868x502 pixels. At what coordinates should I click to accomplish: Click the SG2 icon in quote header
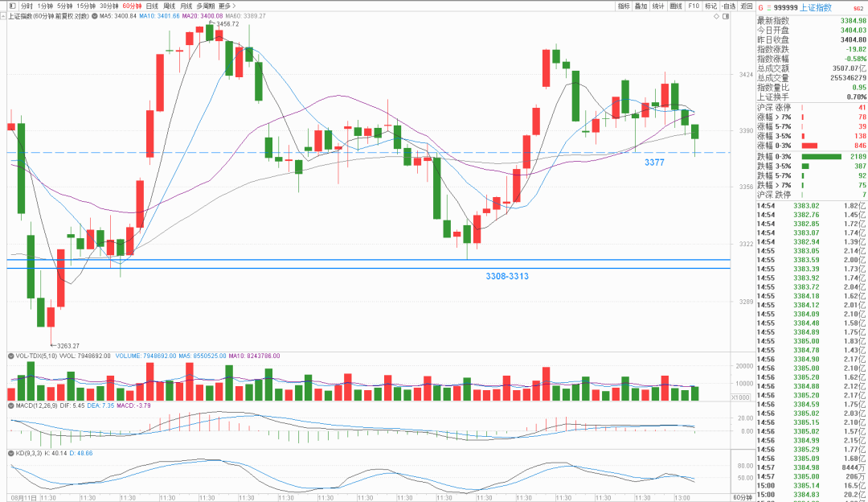(858, 8)
